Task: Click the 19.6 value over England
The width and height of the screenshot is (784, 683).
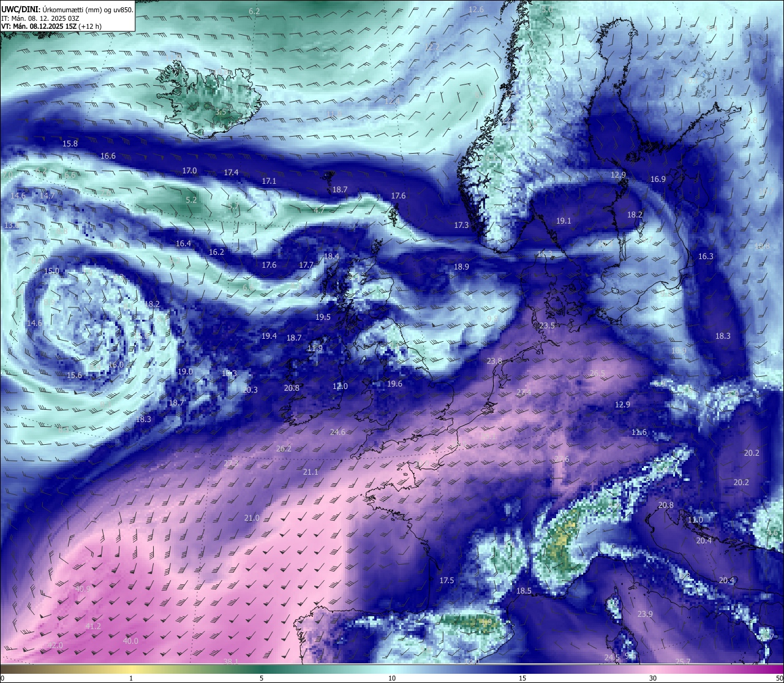Action: coord(394,383)
